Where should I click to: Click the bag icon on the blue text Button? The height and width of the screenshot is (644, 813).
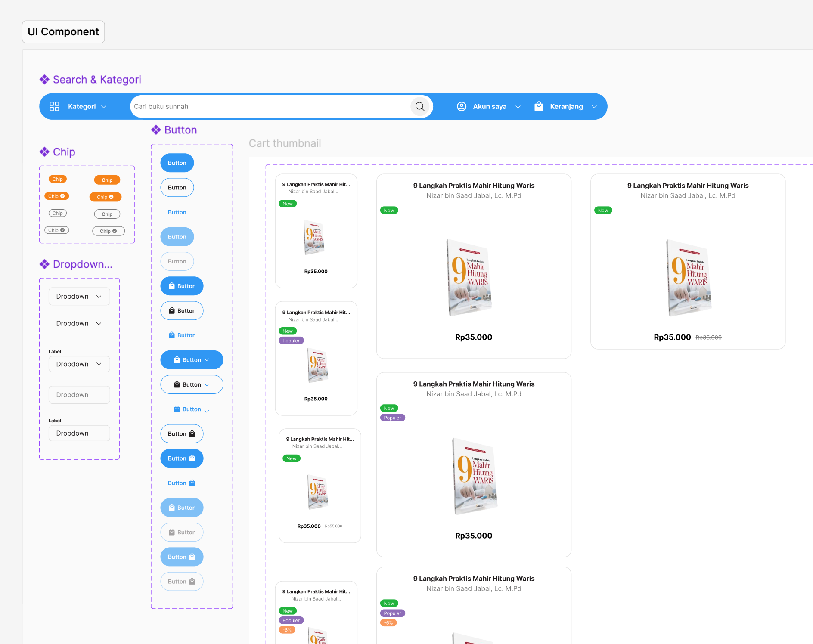(171, 335)
